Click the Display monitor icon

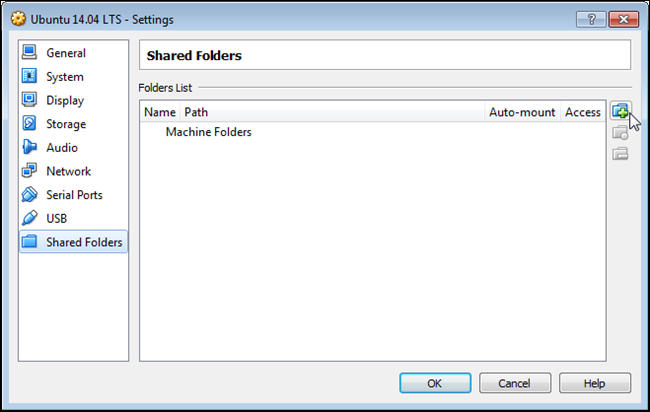29,100
